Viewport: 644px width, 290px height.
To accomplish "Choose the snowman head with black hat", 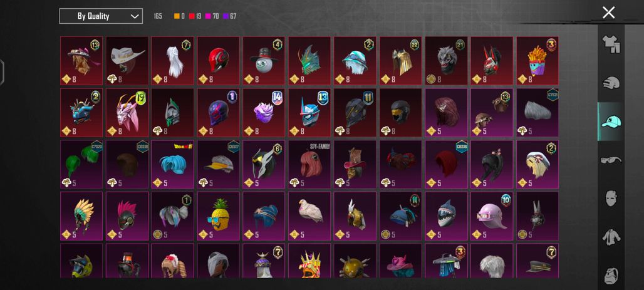I will (264, 61).
